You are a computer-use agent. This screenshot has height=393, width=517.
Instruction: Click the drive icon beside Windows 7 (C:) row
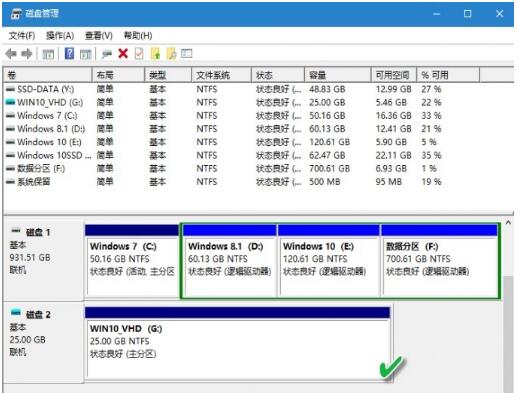click(11, 115)
